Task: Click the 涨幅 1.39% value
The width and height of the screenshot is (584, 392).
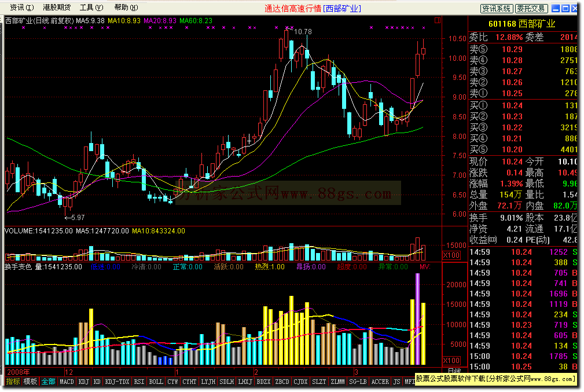Action: 512,184
